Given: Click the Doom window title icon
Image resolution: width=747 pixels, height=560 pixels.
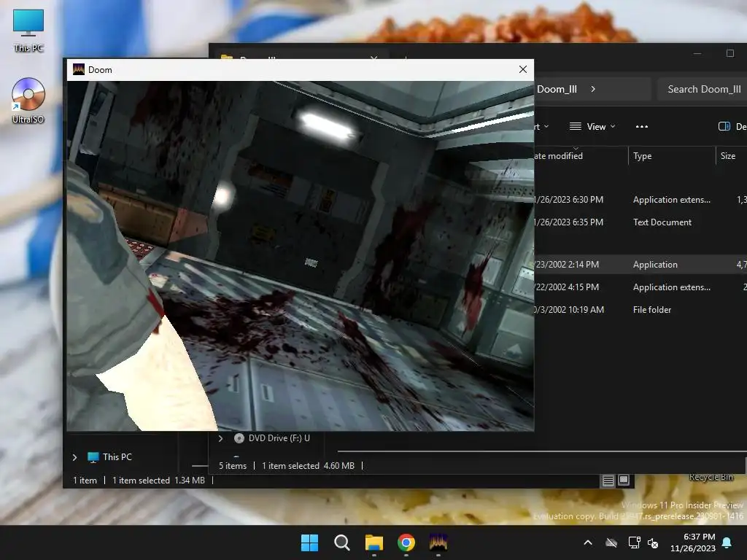Looking at the screenshot, I should tap(78, 69).
